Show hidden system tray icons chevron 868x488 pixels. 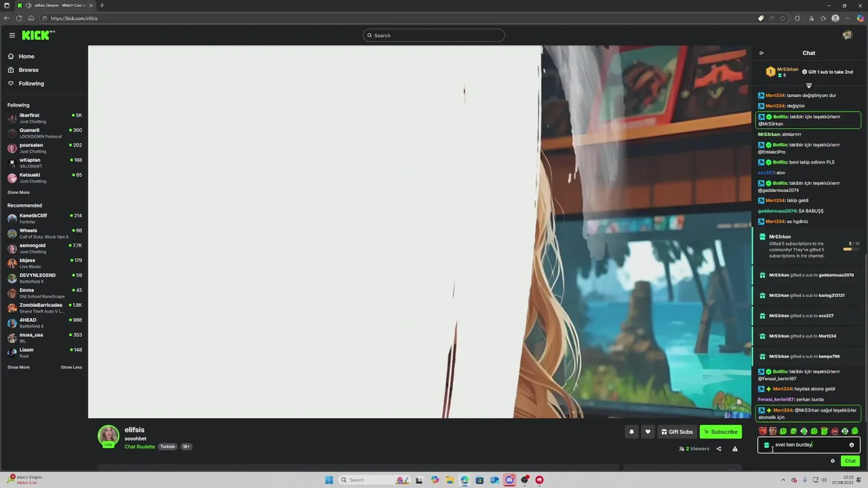click(x=783, y=480)
